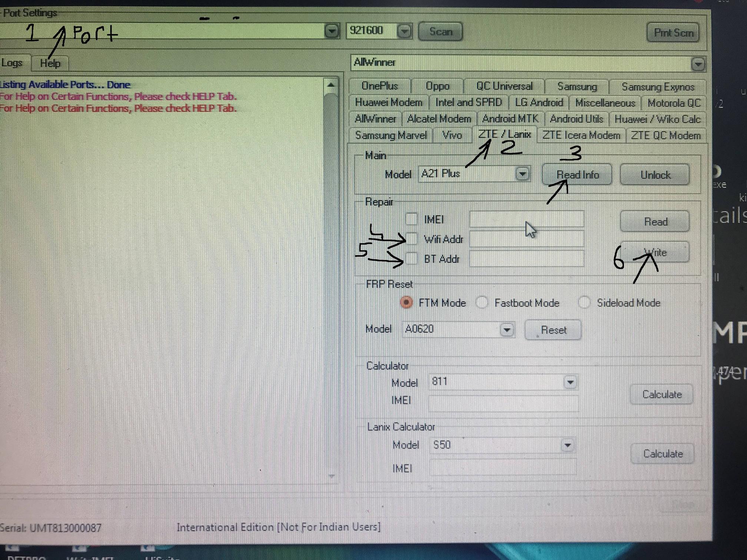Click the Lanix Calculator IMEI field
This screenshot has height=560, width=747.
tap(503, 467)
